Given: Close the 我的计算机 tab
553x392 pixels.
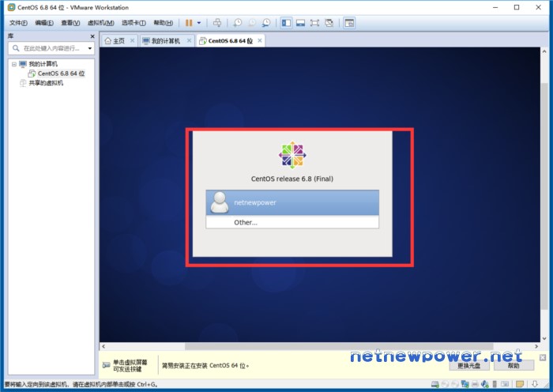Looking at the screenshot, I should click(x=189, y=40).
